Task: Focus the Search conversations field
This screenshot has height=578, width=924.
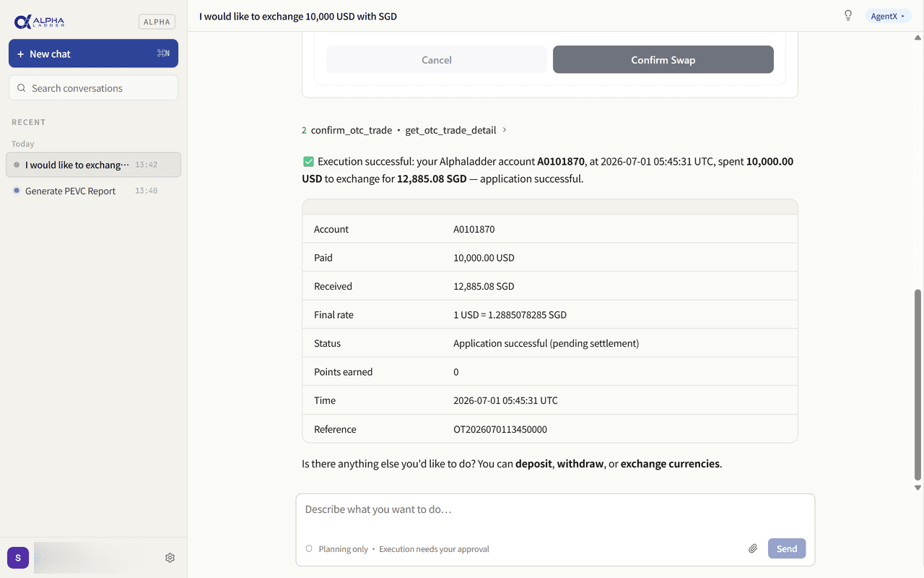Action: (93, 88)
